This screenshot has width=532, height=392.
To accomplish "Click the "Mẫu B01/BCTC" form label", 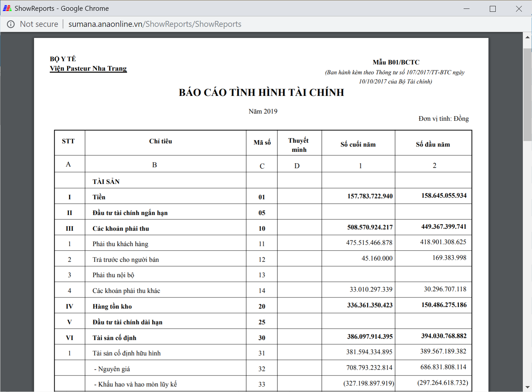I will 396,62.
